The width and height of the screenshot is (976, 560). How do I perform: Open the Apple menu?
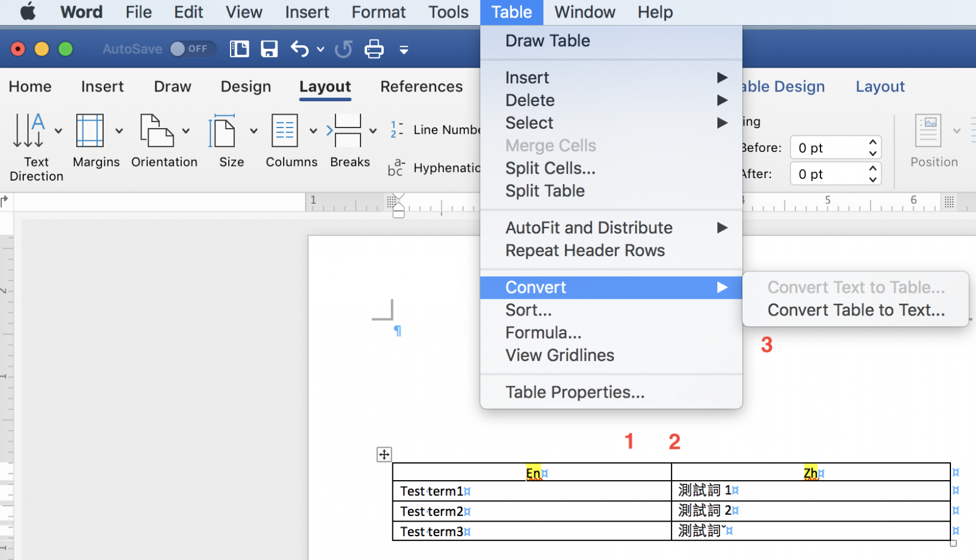coord(28,12)
